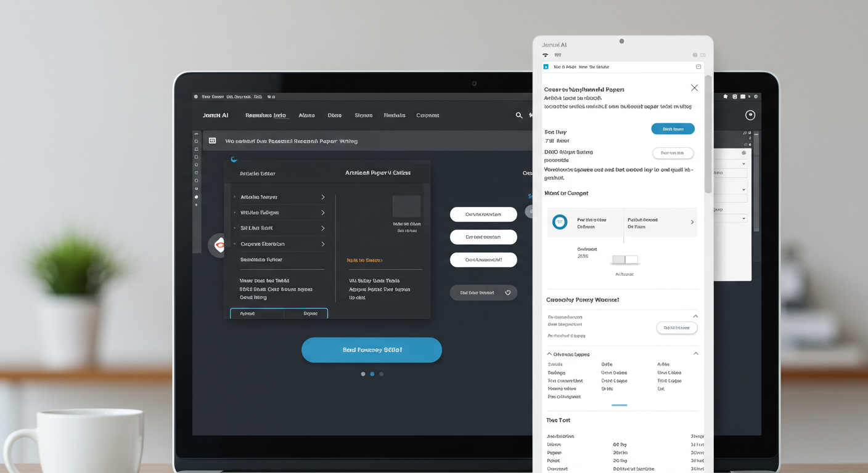
Task: Close the mobile panel with the X icon
Action: (x=694, y=88)
